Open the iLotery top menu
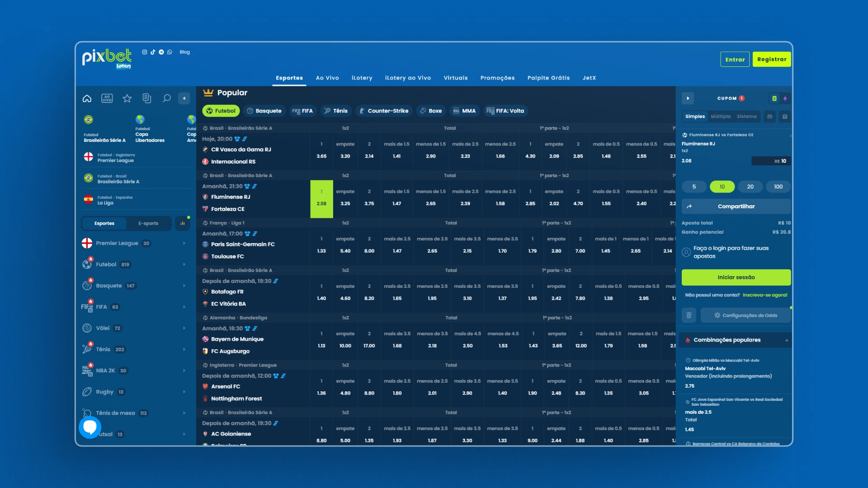Image resolution: width=868 pixels, height=488 pixels. [362, 78]
